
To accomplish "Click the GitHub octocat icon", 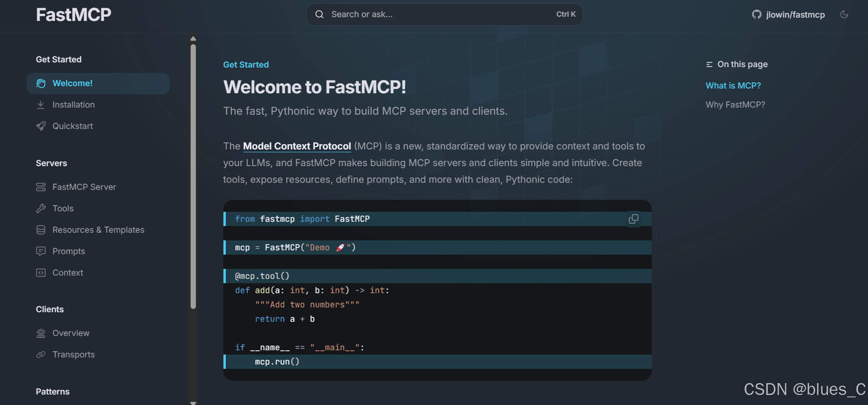I will [757, 15].
